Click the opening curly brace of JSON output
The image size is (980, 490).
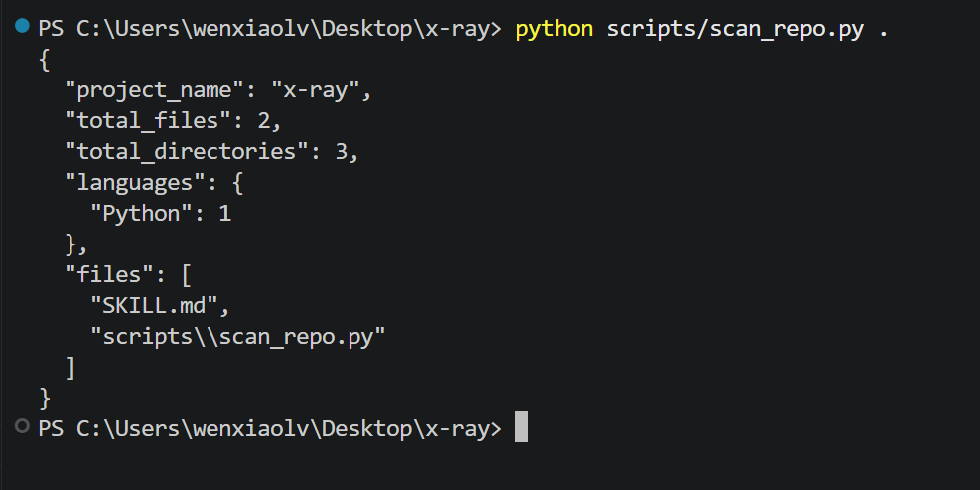pyautogui.click(x=45, y=60)
